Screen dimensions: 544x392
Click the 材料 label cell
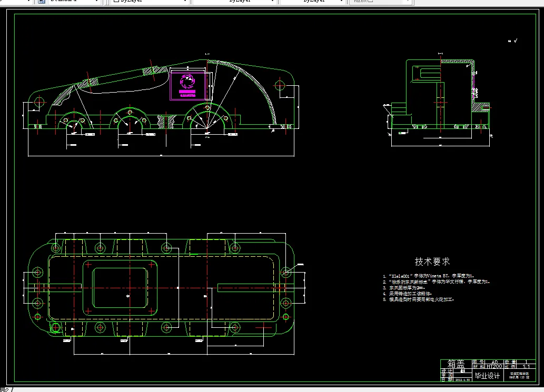coord(478,366)
